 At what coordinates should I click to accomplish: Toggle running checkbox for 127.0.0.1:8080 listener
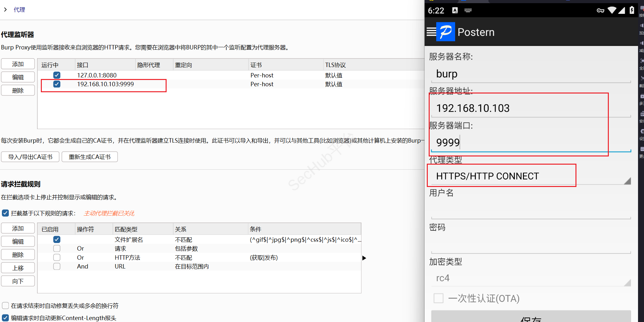click(57, 75)
